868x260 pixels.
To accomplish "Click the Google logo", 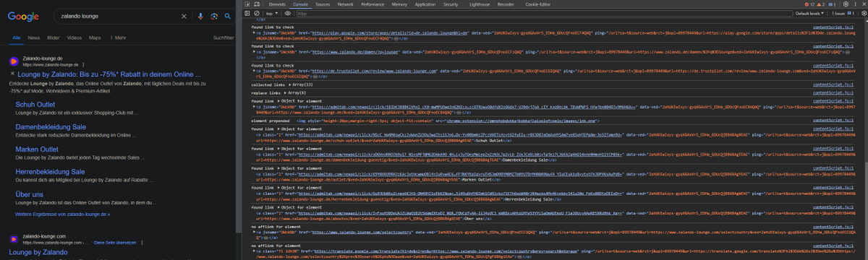I will point(23,16).
